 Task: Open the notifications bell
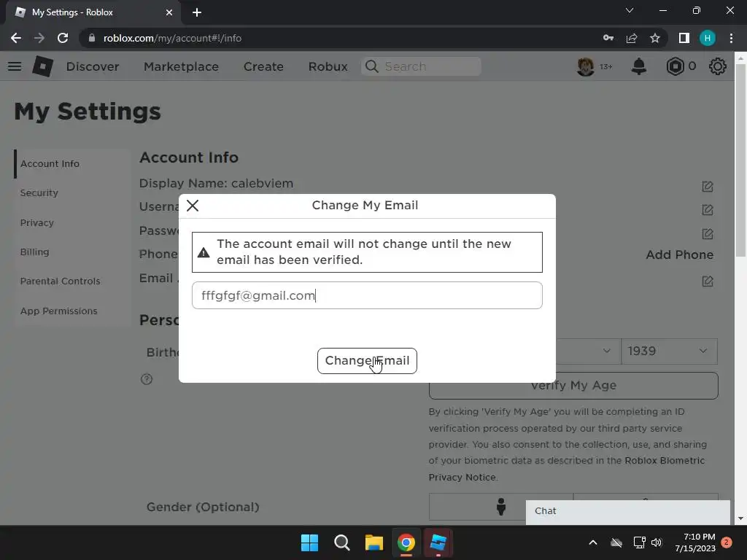[639, 66]
